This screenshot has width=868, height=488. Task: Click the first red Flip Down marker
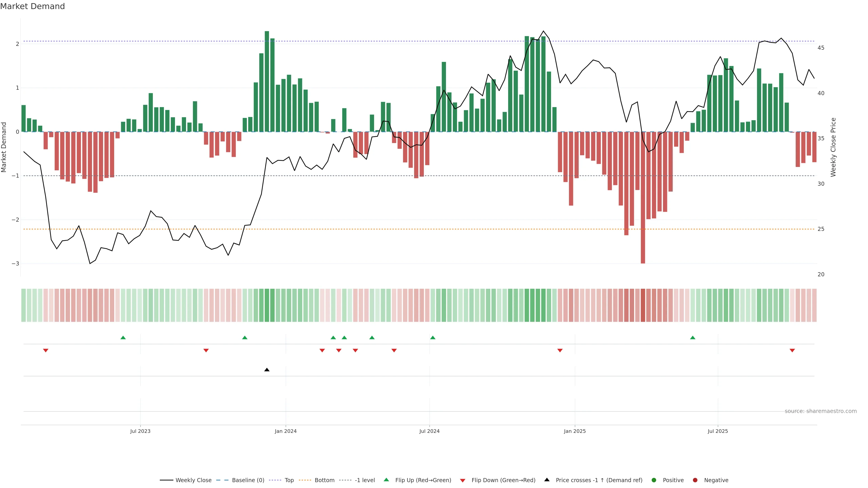tap(46, 351)
